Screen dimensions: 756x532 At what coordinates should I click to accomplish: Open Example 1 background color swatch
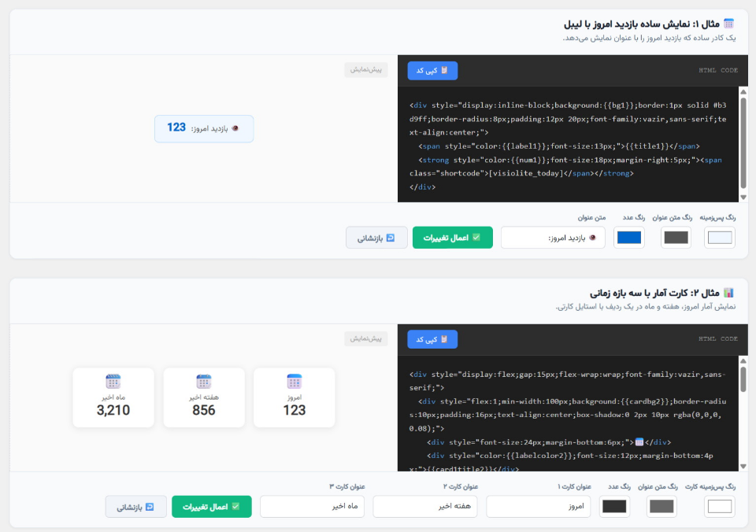coord(719,237)
